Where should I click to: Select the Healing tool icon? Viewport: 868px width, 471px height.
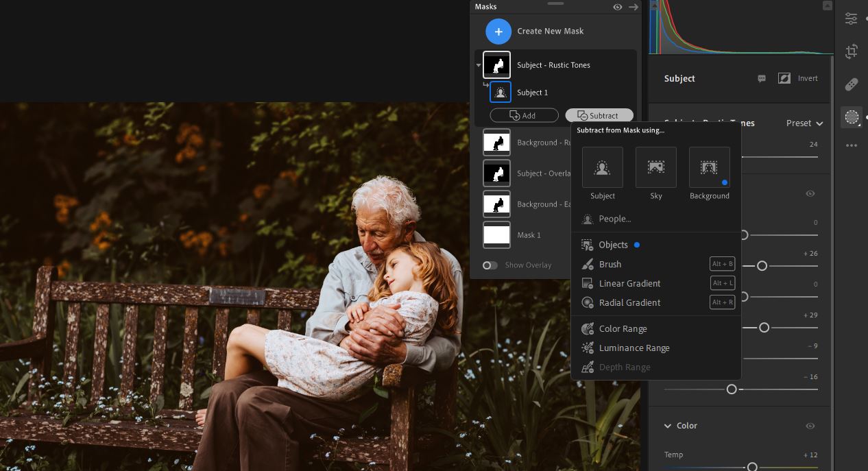(x=852, y=84)
